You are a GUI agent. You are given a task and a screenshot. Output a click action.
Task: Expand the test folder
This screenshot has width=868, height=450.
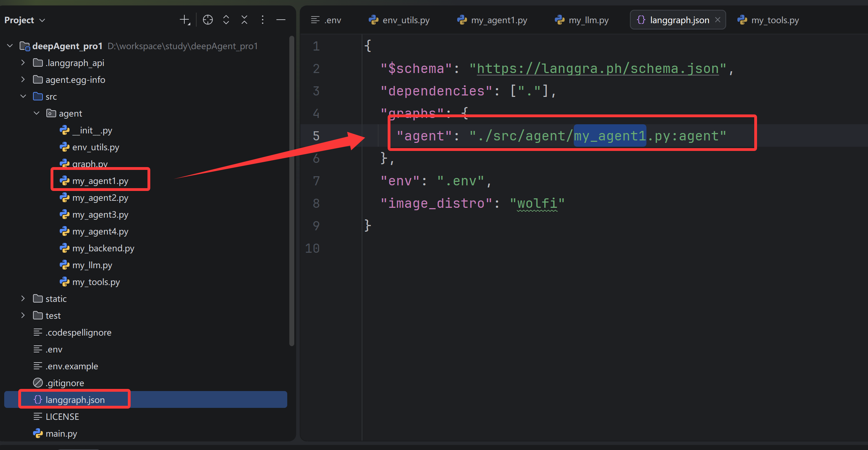(23, 315)
